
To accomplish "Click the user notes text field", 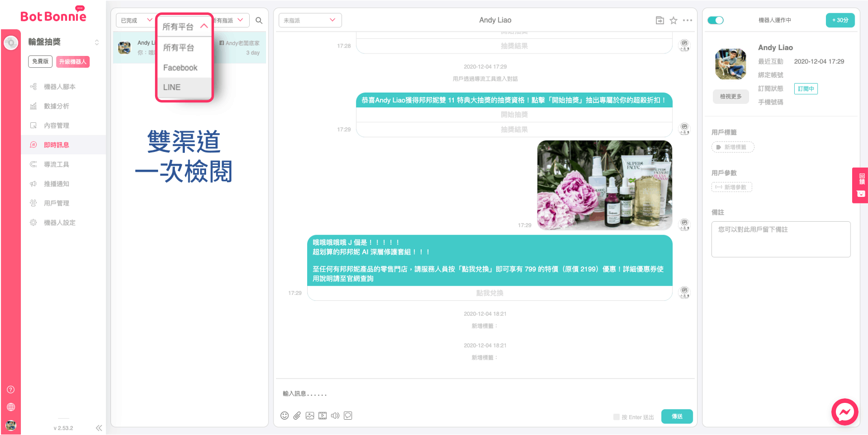I will tap(781, 239).
